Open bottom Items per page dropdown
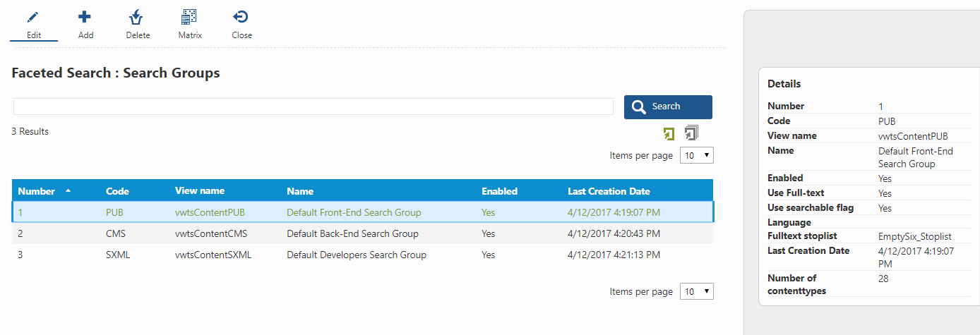The image size is (980, 335). (697, 291)
